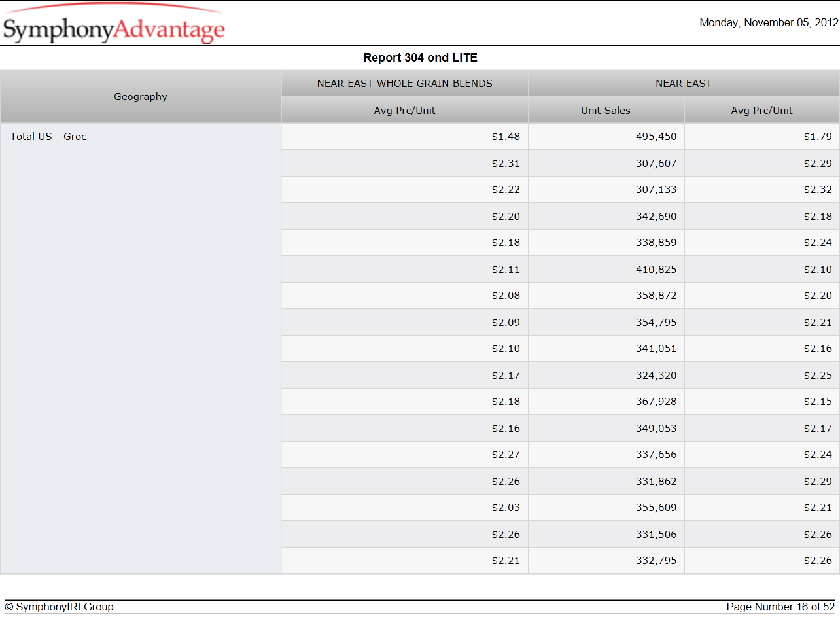Click the $2.27 price cell
840x619 pixels.
[405, 455]
